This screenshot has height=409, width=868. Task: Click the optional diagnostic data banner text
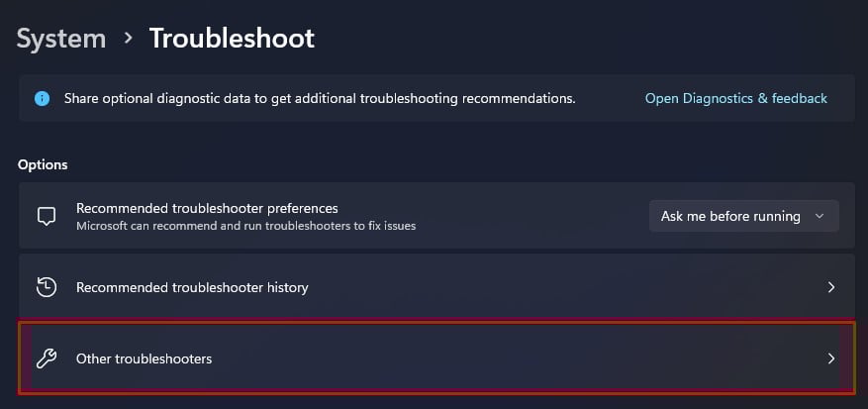pyautogui.click(x=320, y=99)
